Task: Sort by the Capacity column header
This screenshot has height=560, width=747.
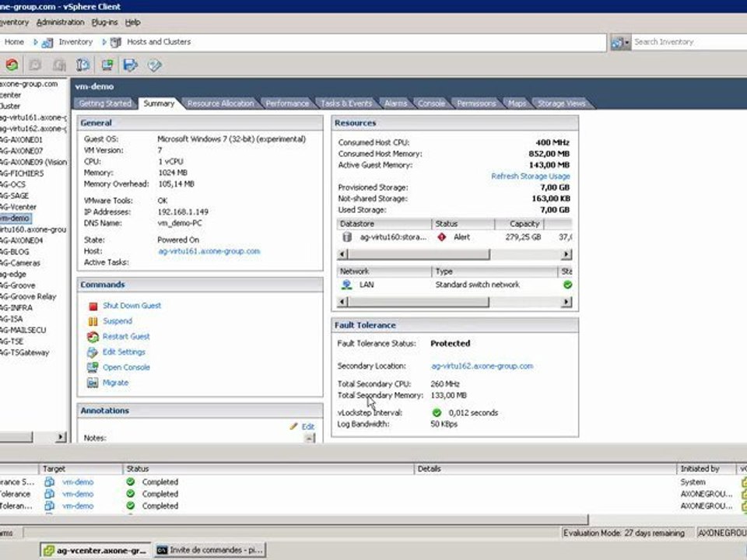Action: click(x=519, y=224)
